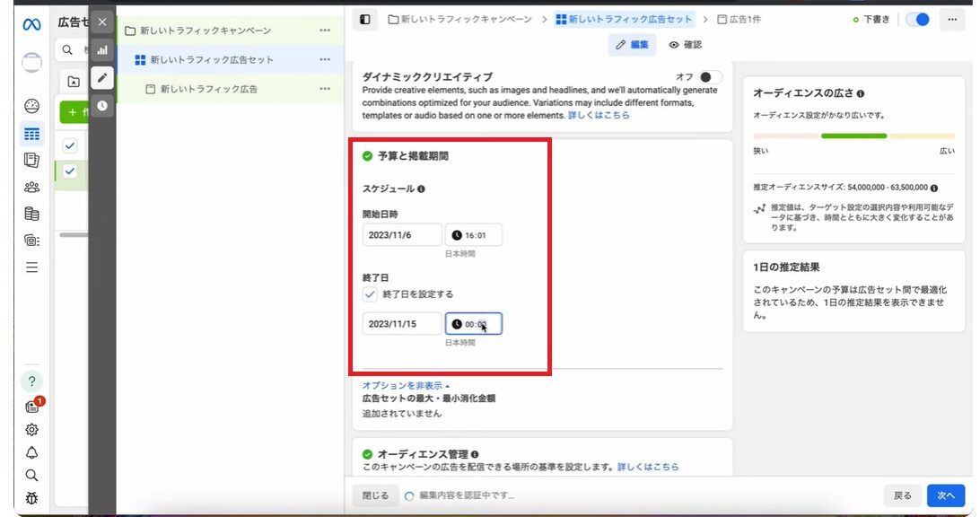Open the help question mark icon

(32, 381)
